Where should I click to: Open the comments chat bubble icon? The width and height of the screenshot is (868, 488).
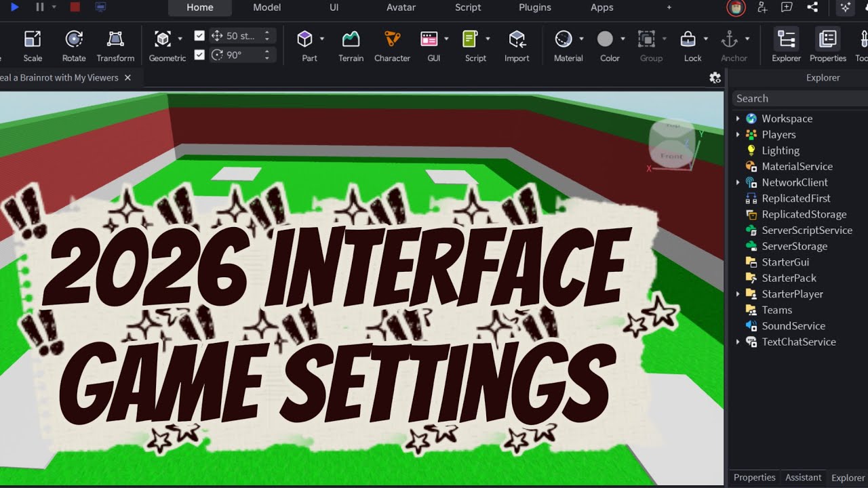click(x=787, y=7)
